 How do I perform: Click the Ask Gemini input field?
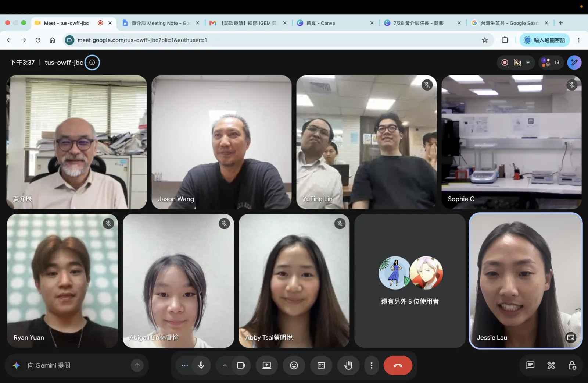(77, 365)
